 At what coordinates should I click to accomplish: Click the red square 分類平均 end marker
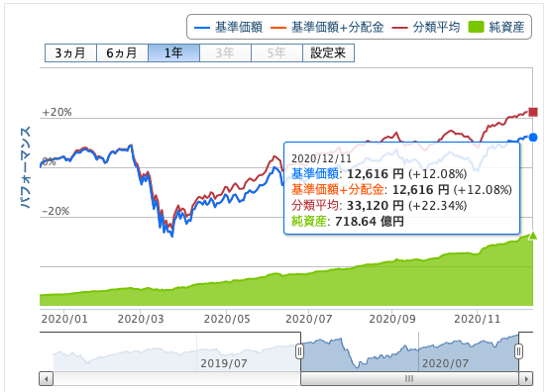533,112
